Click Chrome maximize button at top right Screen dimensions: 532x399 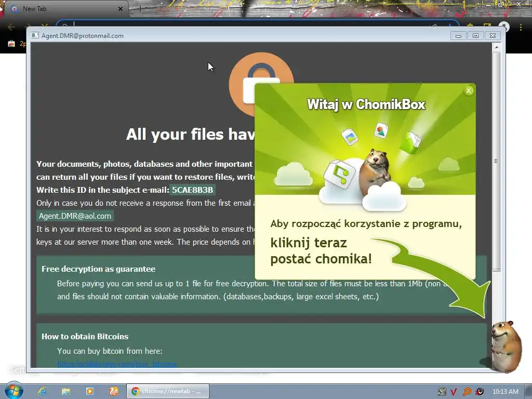tap(500, 4)
